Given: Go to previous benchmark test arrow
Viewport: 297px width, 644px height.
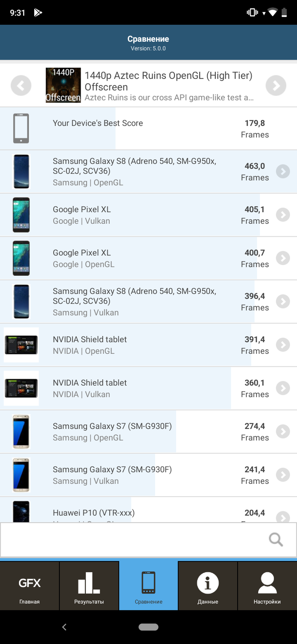Looking at the screenshot, I should click(21, 85).
